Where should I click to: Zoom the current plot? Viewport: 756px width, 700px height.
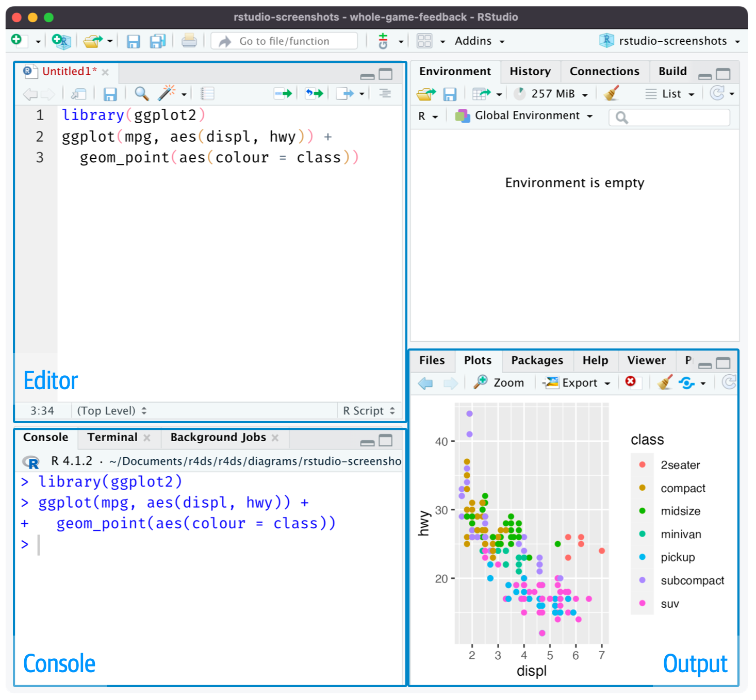[x=499, y=382]
